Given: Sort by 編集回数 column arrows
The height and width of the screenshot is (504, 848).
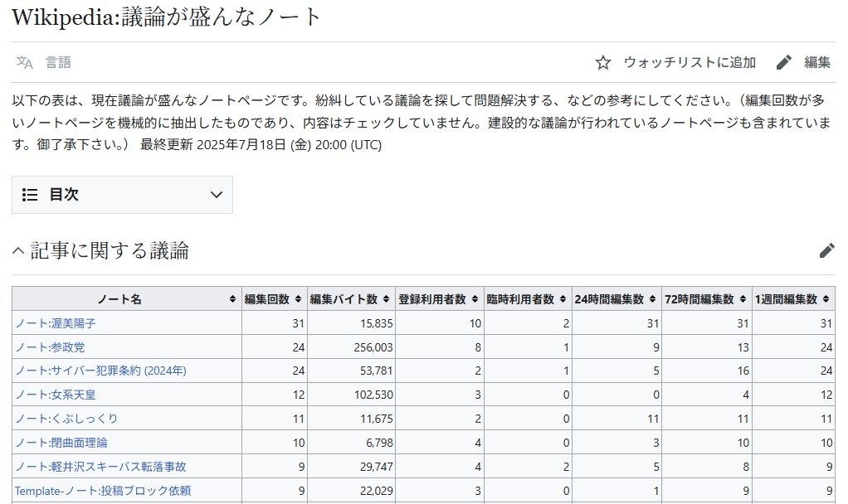Looking at the screenshot, I should click(x=297, y=299).
